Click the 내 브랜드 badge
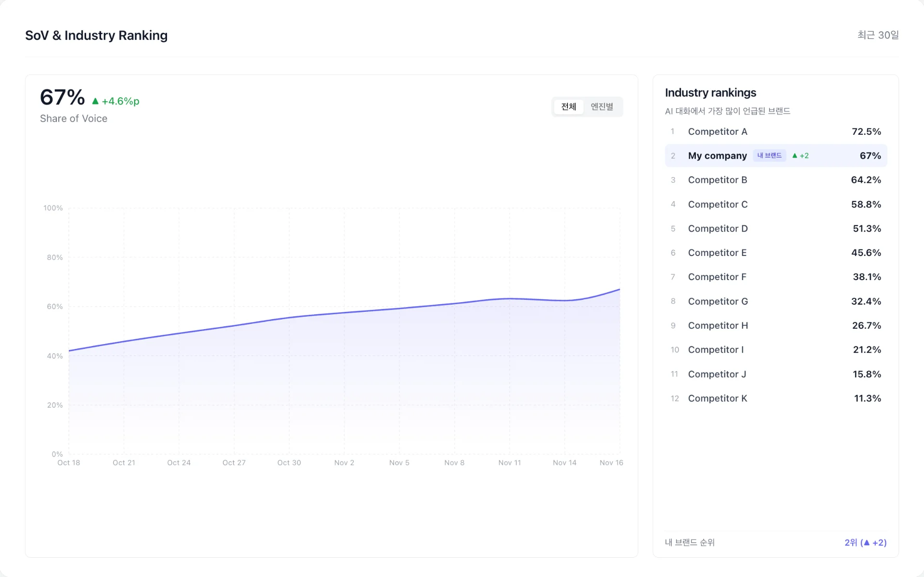Viewport: 924px width, 577px height. coord(769,155)
